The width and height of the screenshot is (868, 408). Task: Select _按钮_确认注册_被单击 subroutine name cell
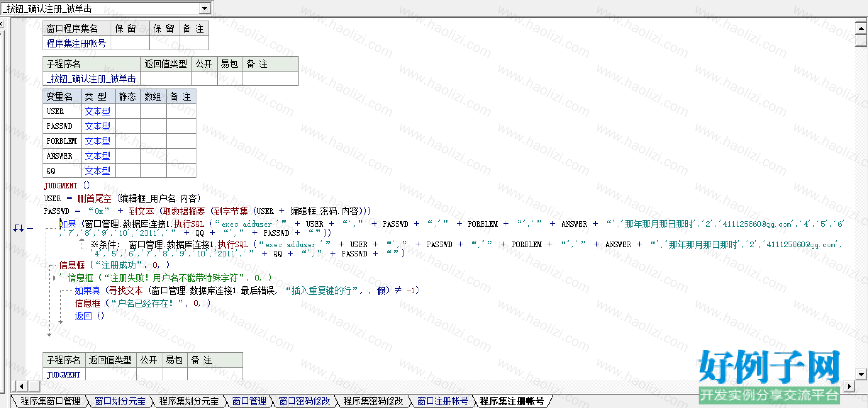(x=91, y=79)
